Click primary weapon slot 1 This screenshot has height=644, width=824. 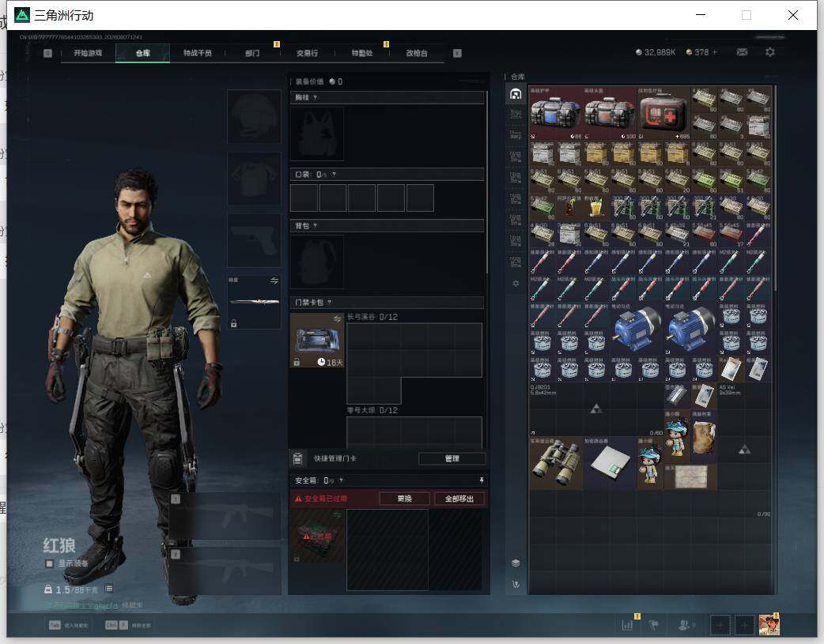pyautogui.click(x=225, y=516)
